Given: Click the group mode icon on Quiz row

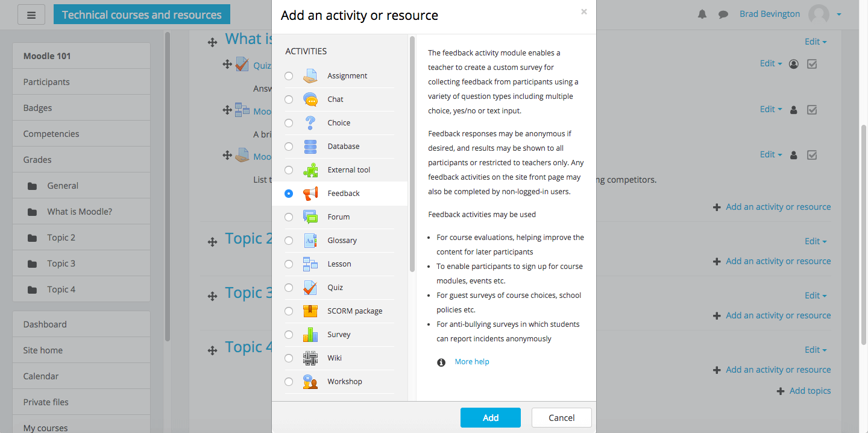Looking at the screenshot, I should (x=794, y=64).
